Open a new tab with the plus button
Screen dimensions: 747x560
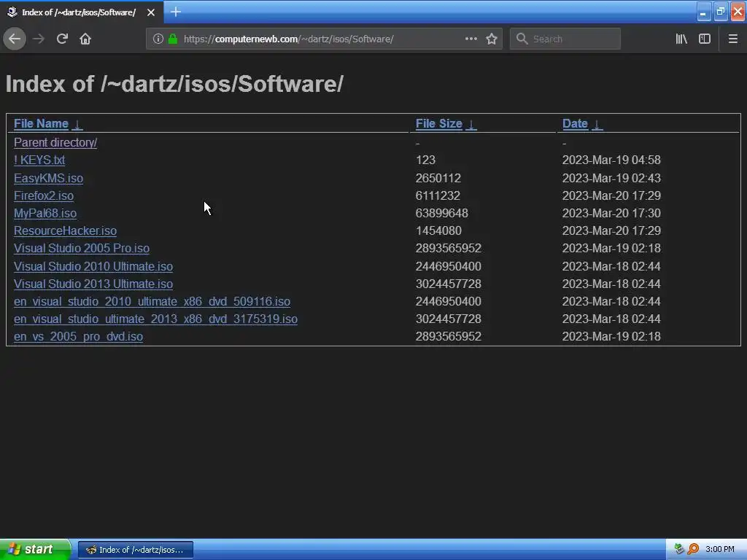(175, 12)
